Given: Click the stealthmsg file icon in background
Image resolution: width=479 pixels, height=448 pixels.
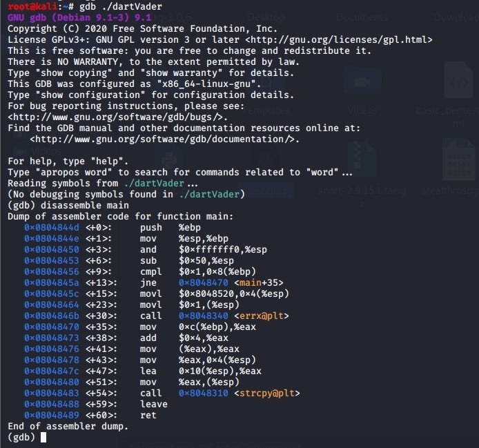Looking at the screenshot, I should click(458, 160).
